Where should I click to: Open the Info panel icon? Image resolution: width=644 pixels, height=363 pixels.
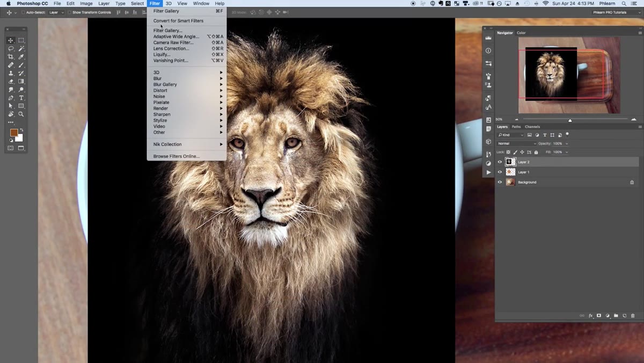(x=488, y=50)
